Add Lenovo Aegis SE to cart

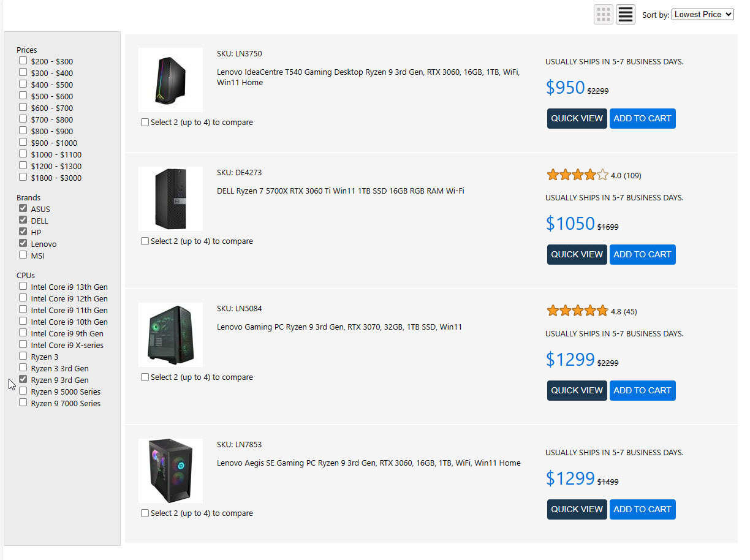(x=642, y=509)
